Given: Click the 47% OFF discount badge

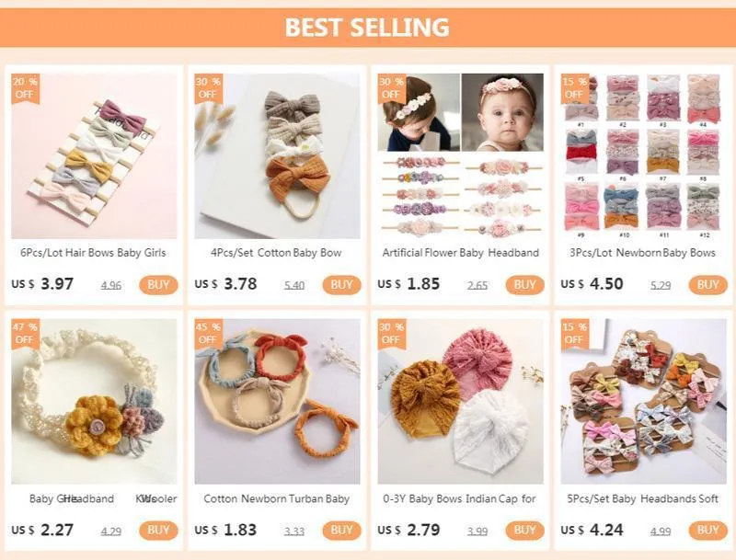Looking at the screenshot, I should 26,334.
